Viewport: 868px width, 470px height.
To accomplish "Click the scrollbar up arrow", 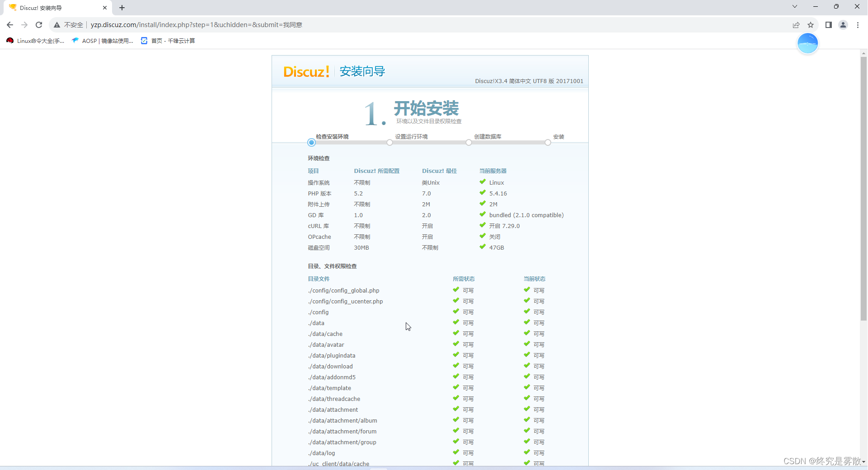I will coord(863,53).
